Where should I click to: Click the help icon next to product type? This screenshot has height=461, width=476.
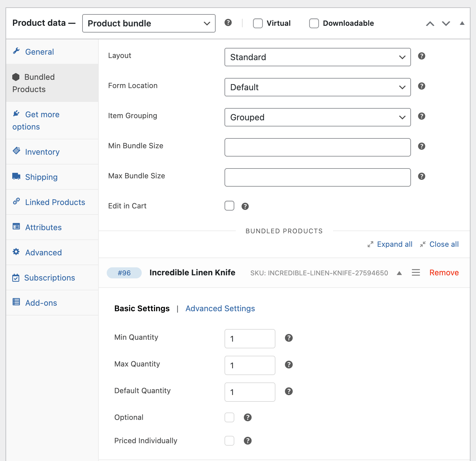tap(228, 23)
